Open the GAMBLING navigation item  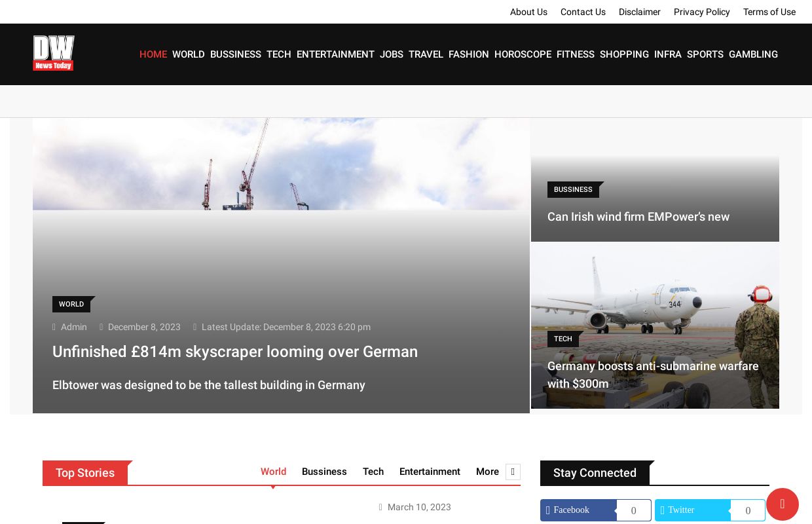tap(753, 54)
